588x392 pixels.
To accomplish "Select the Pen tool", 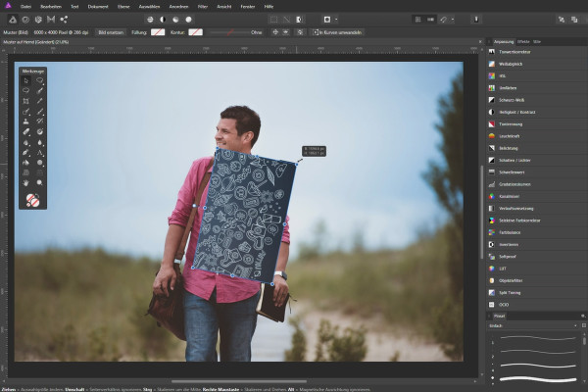I will pos(25,152).
